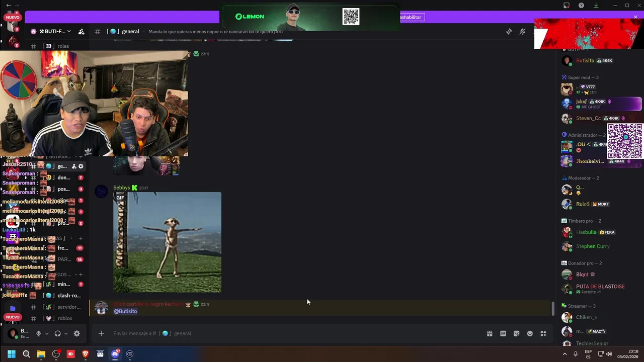Click Sebbys username in chat
Image resolution: width=644 pixels, height=362 pixels.
point(121,188)
